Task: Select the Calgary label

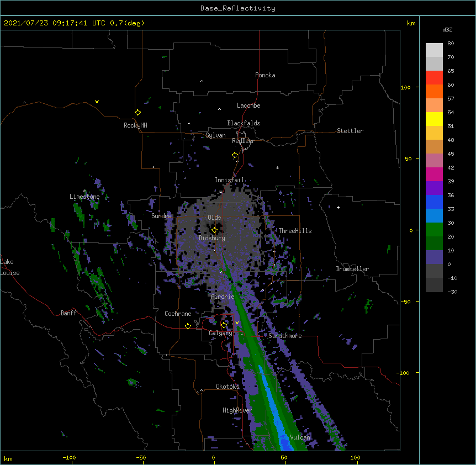Action: click(x=220, y=333)
